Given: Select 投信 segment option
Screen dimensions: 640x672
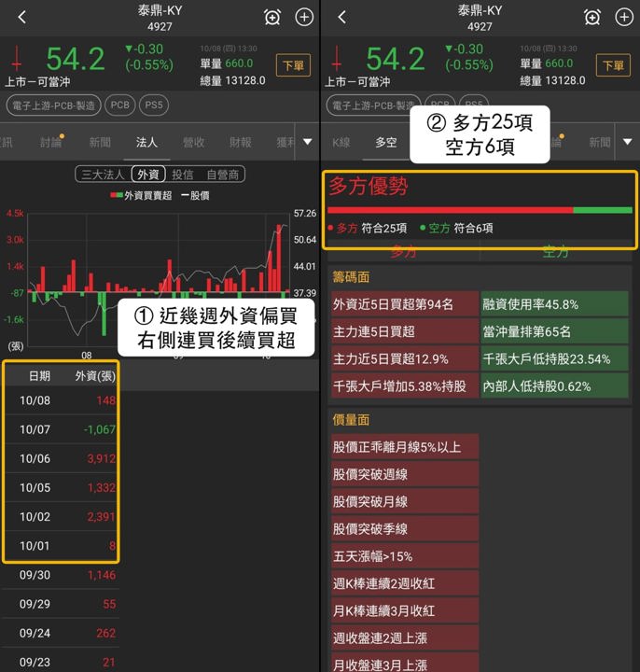Looking at the screenshot, I should pos(183,175).
